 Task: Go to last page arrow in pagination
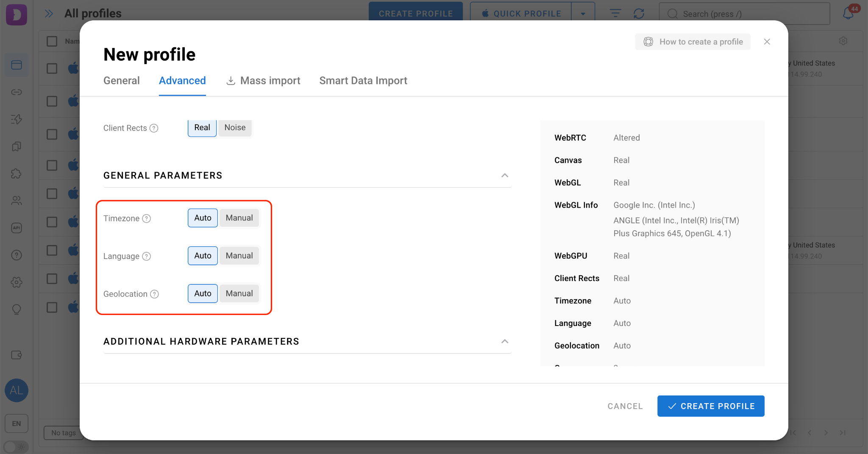(843, 432)
